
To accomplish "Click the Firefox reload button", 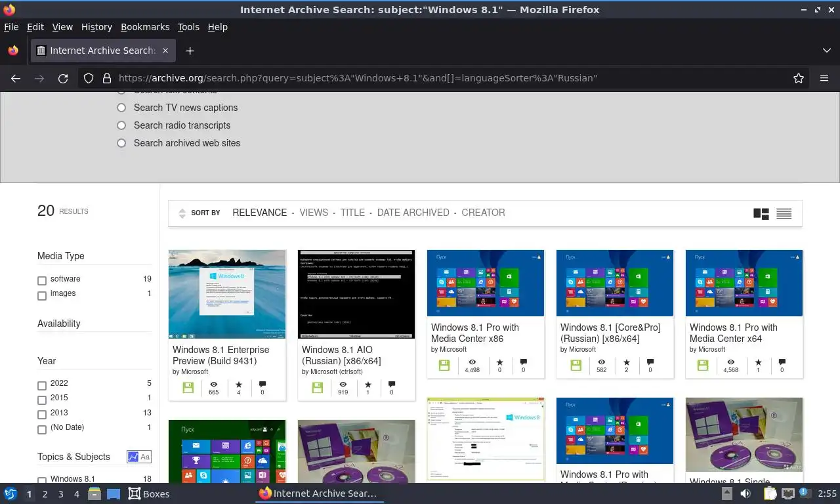I will point(63,78).
